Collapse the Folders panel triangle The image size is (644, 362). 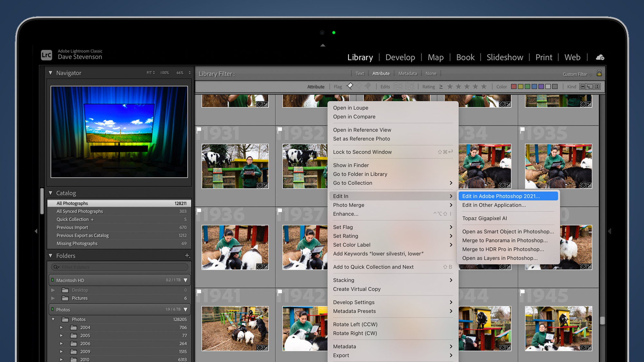point(51,255)
